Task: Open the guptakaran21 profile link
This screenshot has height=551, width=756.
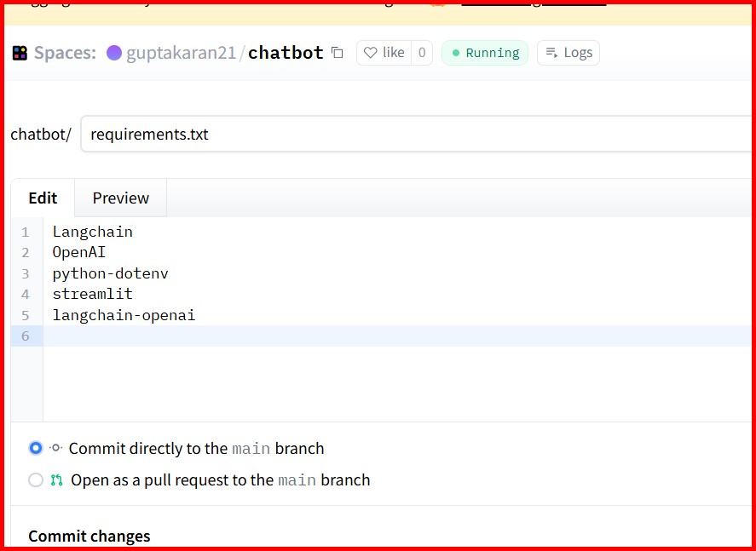Action: pos(181,53)
